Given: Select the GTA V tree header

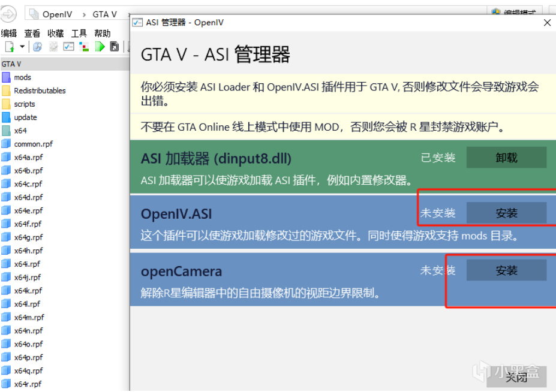Looking at the screenshot, I should click(x=65, y=64).
